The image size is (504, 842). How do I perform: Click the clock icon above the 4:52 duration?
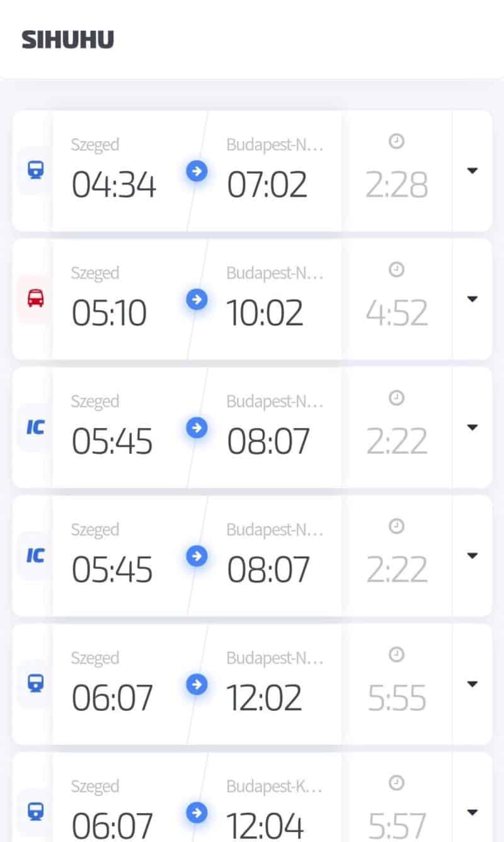click(x=396, y=270)
